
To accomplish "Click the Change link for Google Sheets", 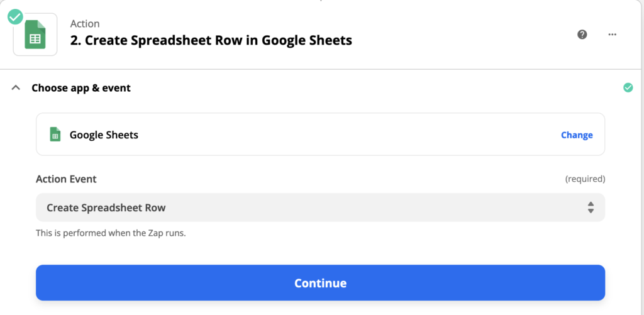I will point(577,135).
